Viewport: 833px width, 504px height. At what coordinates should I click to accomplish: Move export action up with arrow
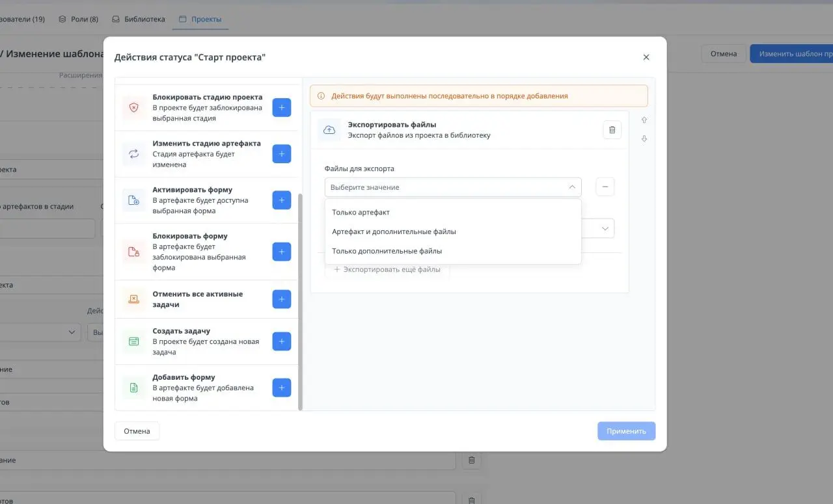click(644, 120)
